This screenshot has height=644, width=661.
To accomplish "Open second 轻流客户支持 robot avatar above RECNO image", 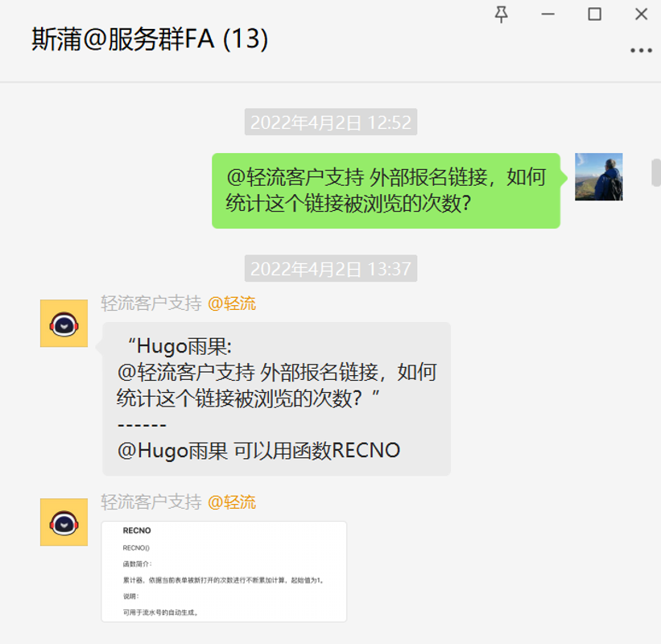I will pyautogui.click(x=64, y=522).
